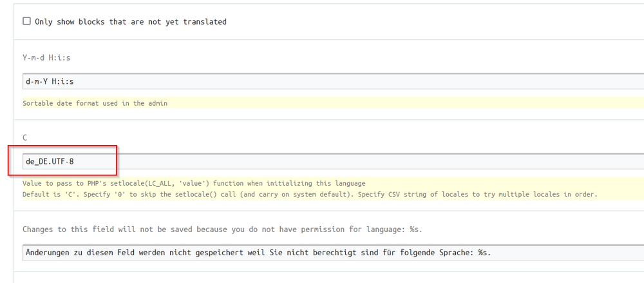Focus the German translation field starting with "Änderungen"
The width and height of the screenshot is (644, 283).
click(322, 253)
